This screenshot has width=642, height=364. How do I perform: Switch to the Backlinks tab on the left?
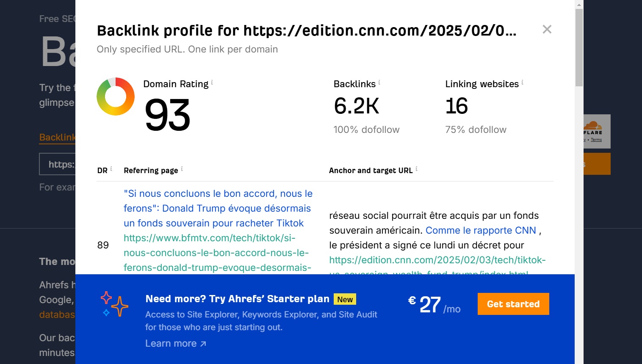pos(57,137)
